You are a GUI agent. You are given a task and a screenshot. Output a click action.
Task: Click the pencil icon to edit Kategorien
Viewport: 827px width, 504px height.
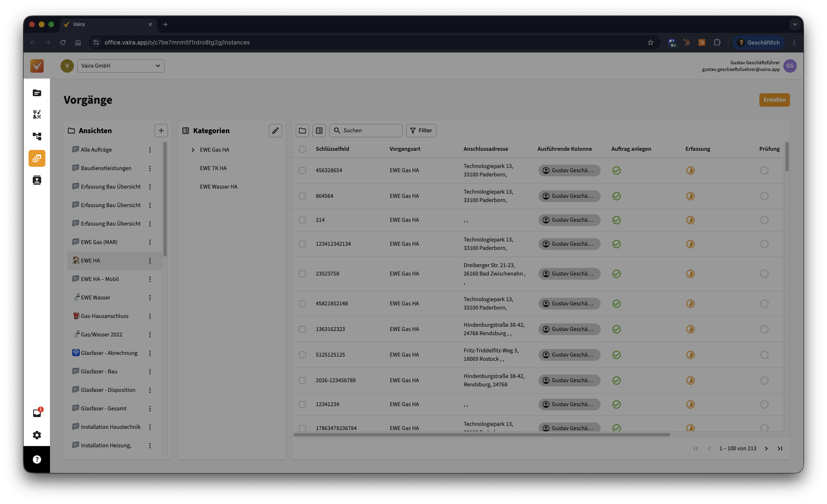click(x=276, y=131)
